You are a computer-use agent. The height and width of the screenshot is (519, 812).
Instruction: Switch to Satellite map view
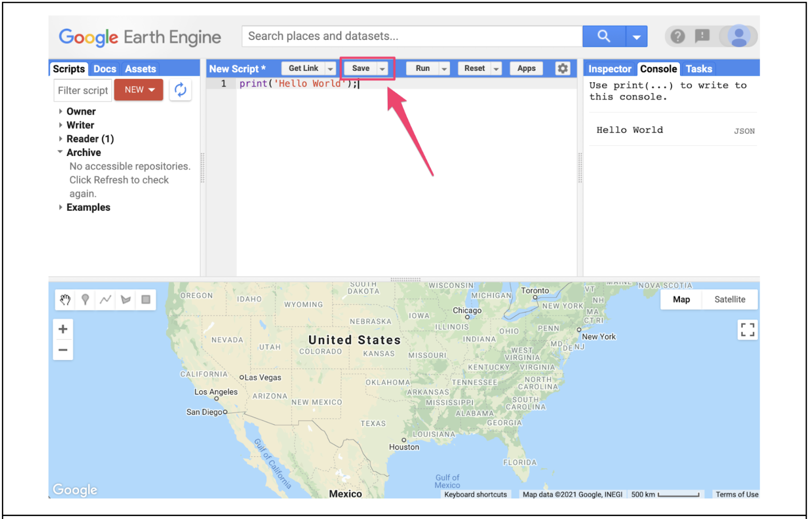(729, 299)
